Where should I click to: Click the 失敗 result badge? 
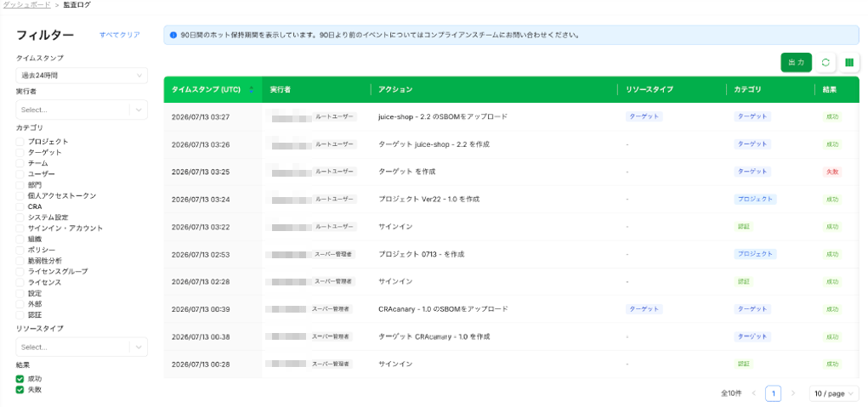pos(832,172)
